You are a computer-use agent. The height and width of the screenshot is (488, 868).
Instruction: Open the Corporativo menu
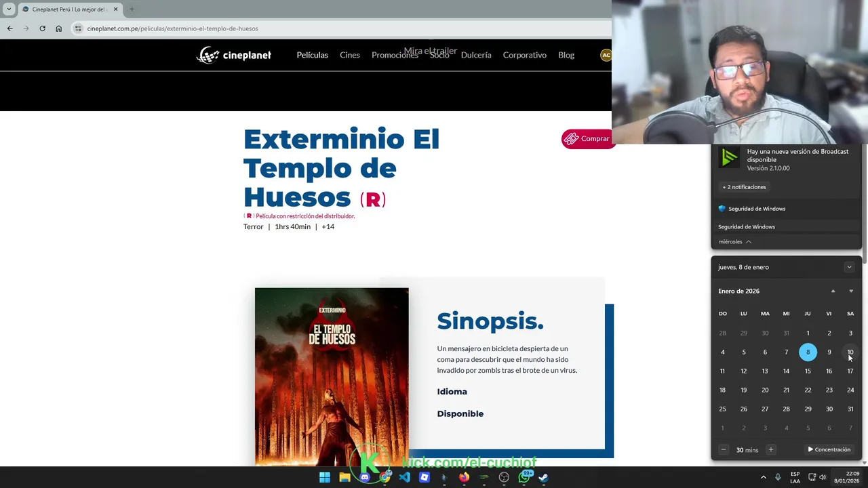[524, 55]
